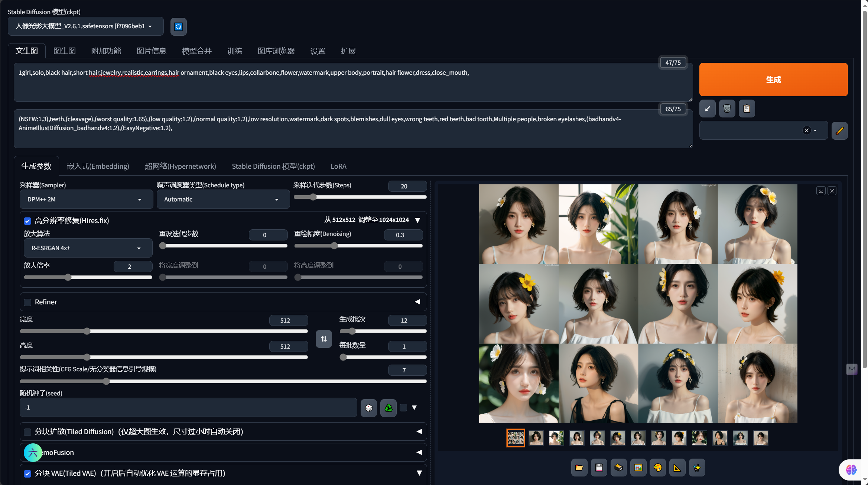Expand the Tiled Diffusion section
The height and width of the screenshot is (485, 868).
pyautogui.click(x=419, y=431)
